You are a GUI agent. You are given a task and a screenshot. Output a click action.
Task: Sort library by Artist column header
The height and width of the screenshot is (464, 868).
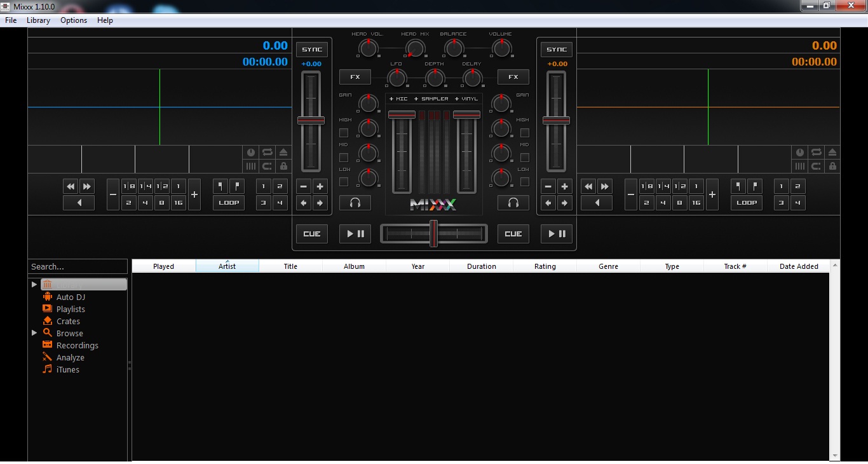[x=227, y=266]
